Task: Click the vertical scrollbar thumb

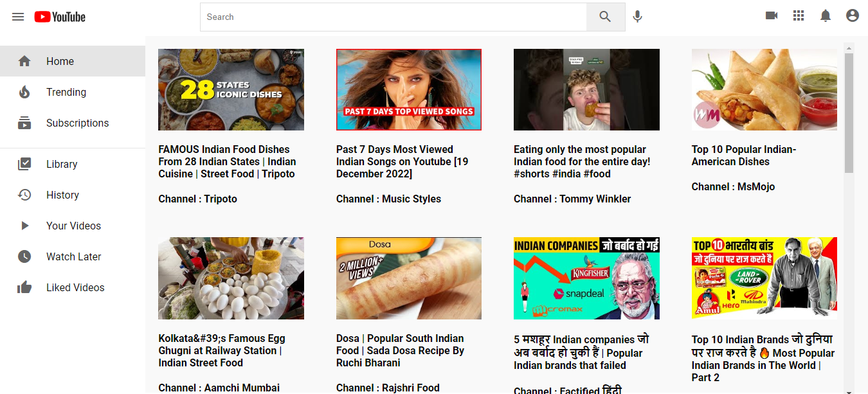Action: coord(849,113)
